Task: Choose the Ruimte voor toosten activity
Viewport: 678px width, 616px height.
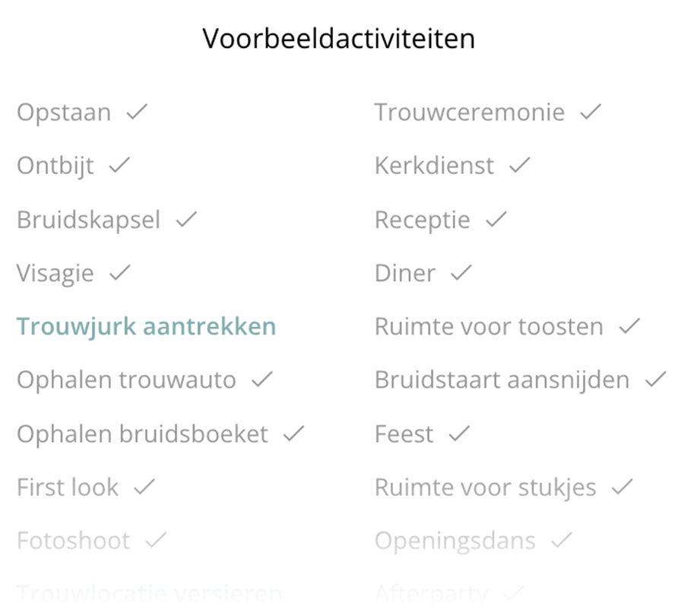Action: 488,327
